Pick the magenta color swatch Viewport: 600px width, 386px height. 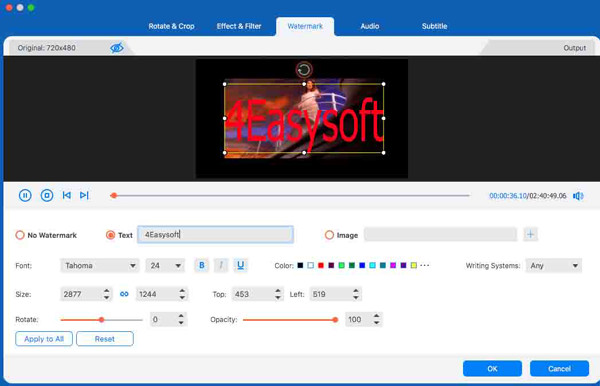pyautogui.click(x=393, y=265)
